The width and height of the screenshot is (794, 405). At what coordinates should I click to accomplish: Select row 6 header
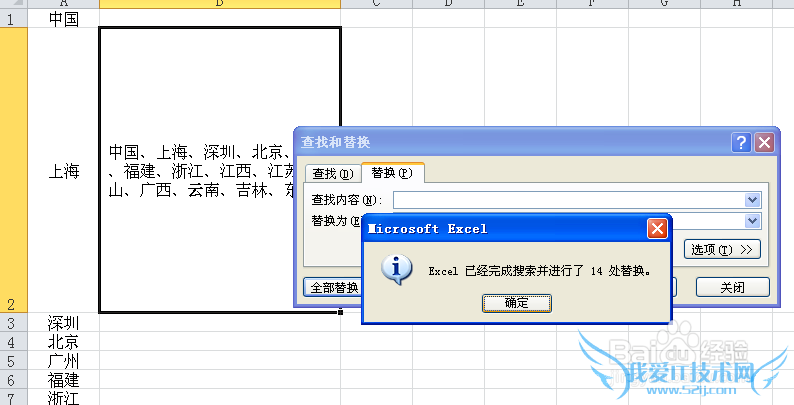coord(14,379)
